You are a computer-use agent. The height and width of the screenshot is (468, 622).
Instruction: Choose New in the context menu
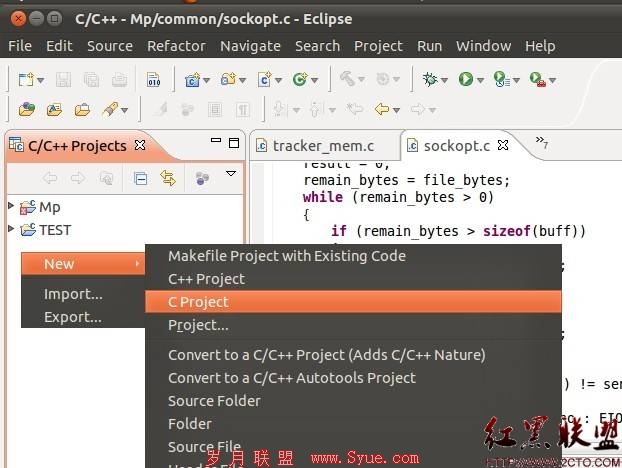pyautogui.click(x=83, y=264)
